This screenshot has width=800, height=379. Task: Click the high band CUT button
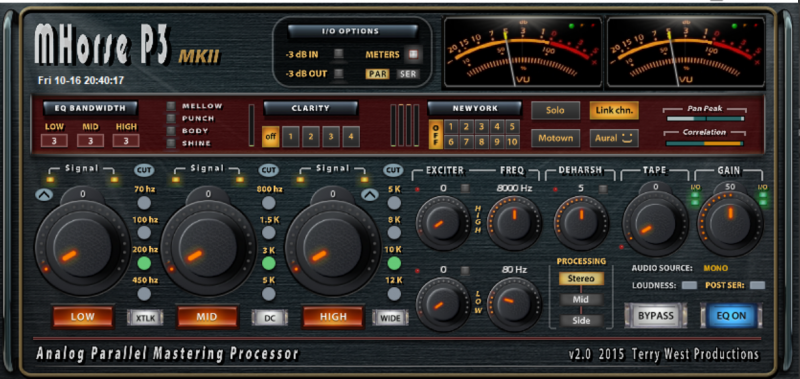click(393, 170)
